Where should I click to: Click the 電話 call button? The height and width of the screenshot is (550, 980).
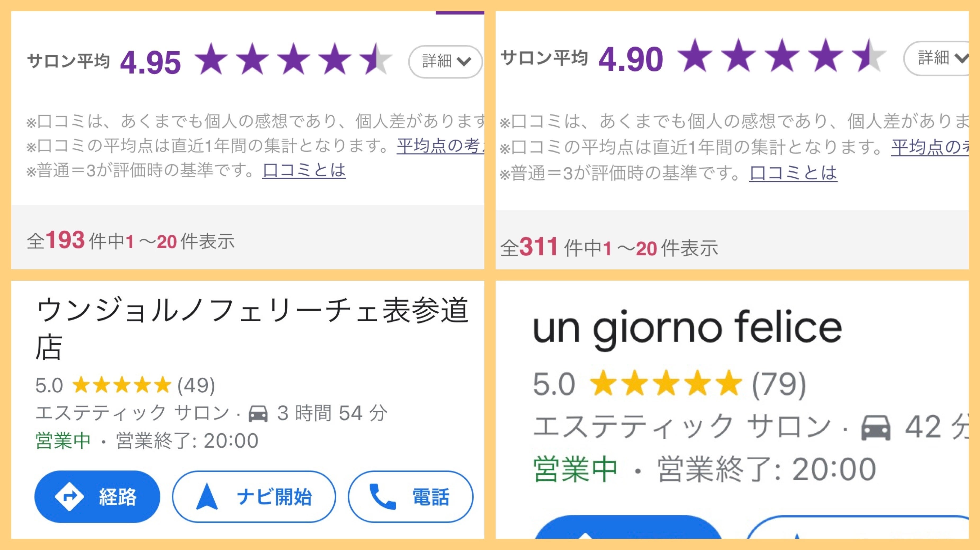(x=411, y=496)
